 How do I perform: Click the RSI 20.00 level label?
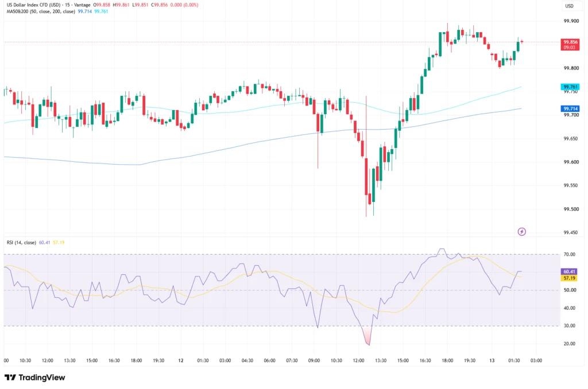[x=569, y=344]
